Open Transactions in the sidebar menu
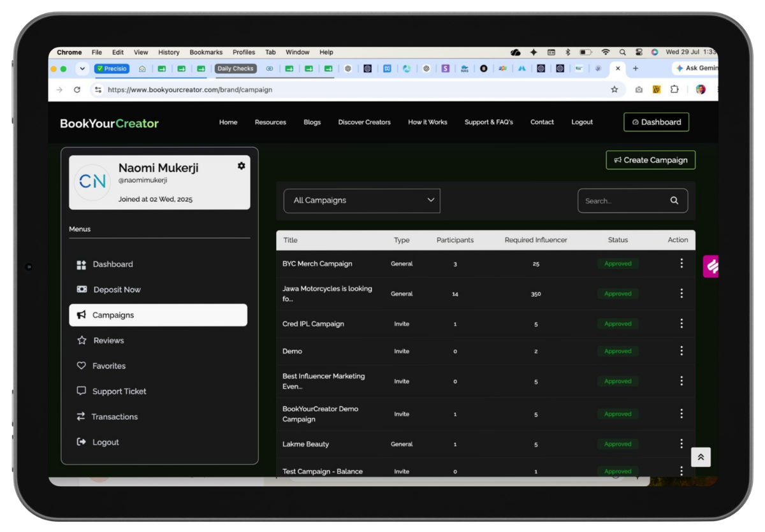This screenshot has width=765, height=532. coord(106,417)
